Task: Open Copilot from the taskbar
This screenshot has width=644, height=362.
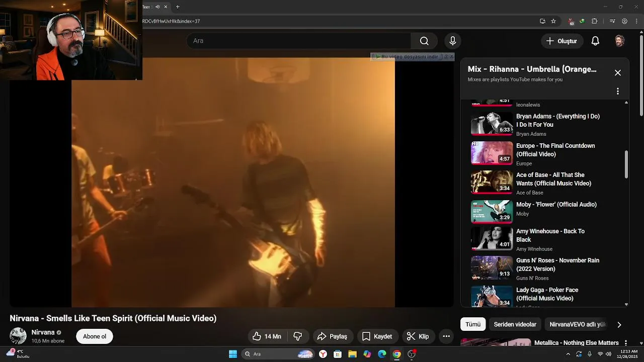Action: coord(367,354)
